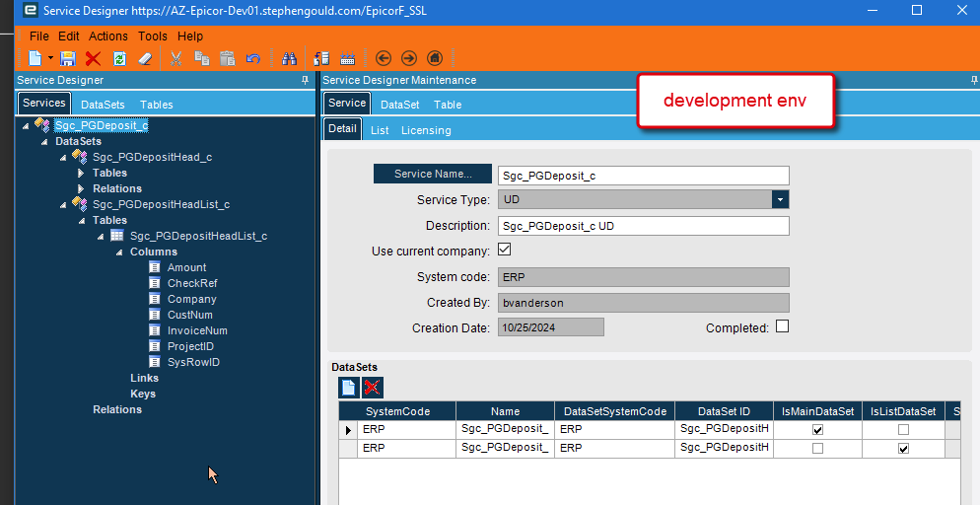Click the New document toolbar icon

pos(35,59)
